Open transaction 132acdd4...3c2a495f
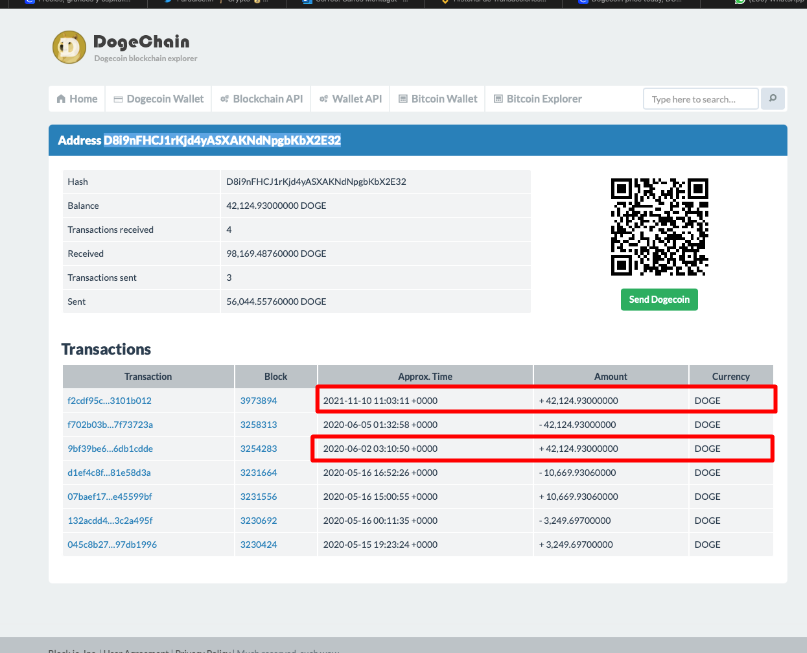This screenshot has width=807, height=653. [x=110, y=521]
